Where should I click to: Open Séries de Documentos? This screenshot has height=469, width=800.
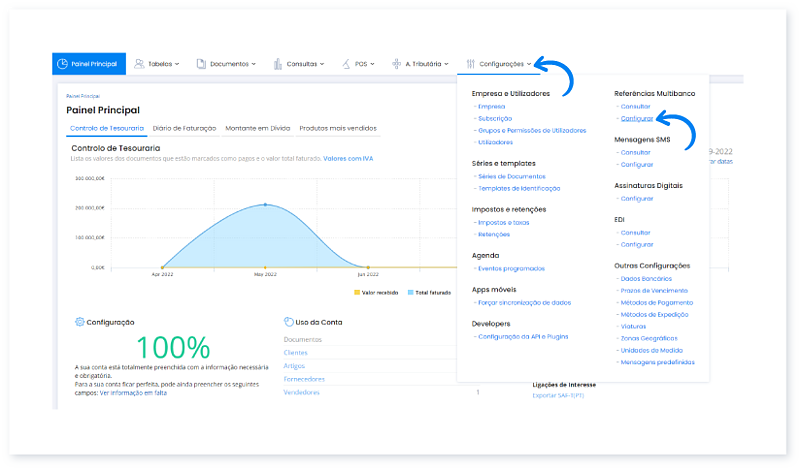pyautogui.click(x=512, y=177)
